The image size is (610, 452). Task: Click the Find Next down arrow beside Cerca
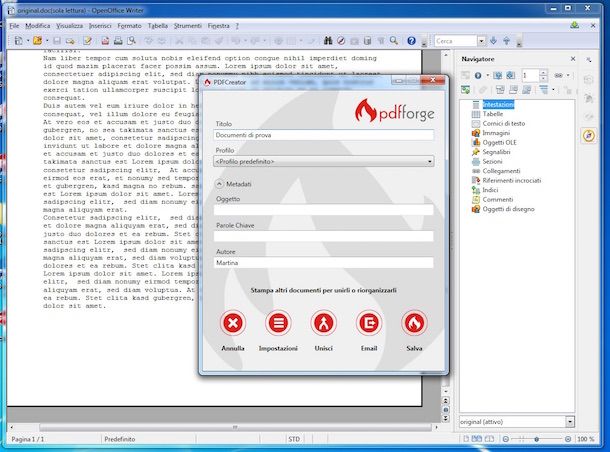tap(493, 40)
